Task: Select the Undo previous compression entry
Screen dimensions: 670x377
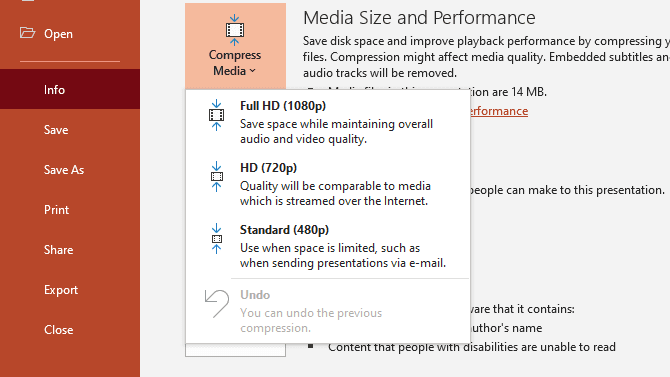Action: pos(328,311)
